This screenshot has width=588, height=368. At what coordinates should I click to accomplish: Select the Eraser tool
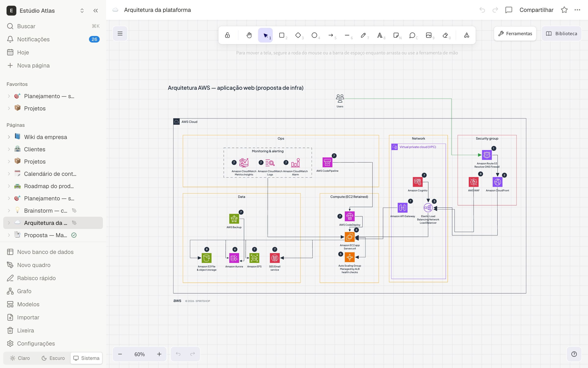(x=445, y=35)
